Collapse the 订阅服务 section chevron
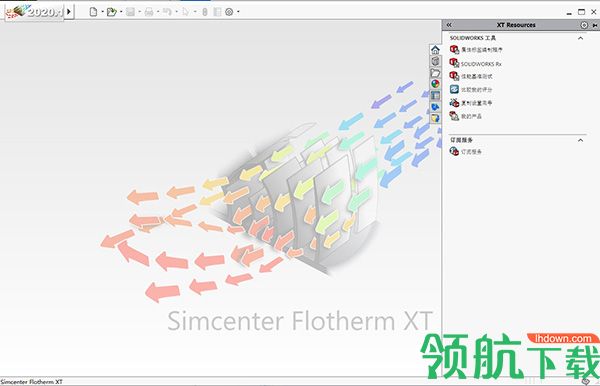600x386 pixels. coord(580,140)
